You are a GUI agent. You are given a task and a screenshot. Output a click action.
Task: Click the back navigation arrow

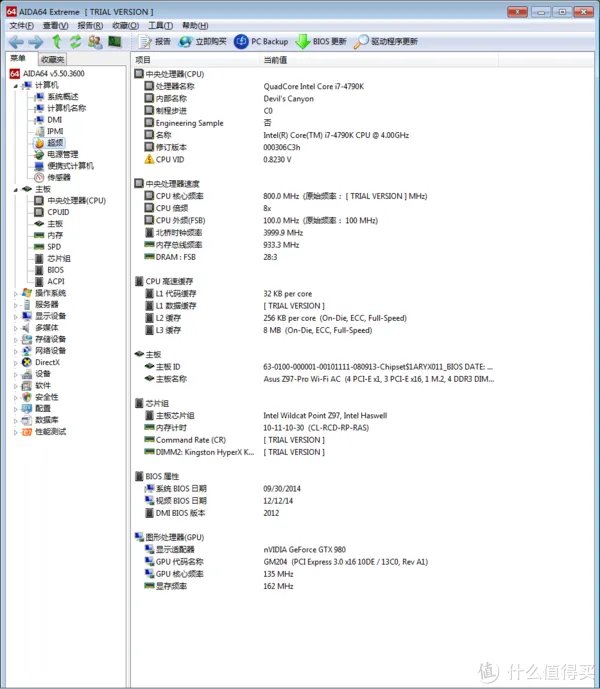tap(15, 42)
